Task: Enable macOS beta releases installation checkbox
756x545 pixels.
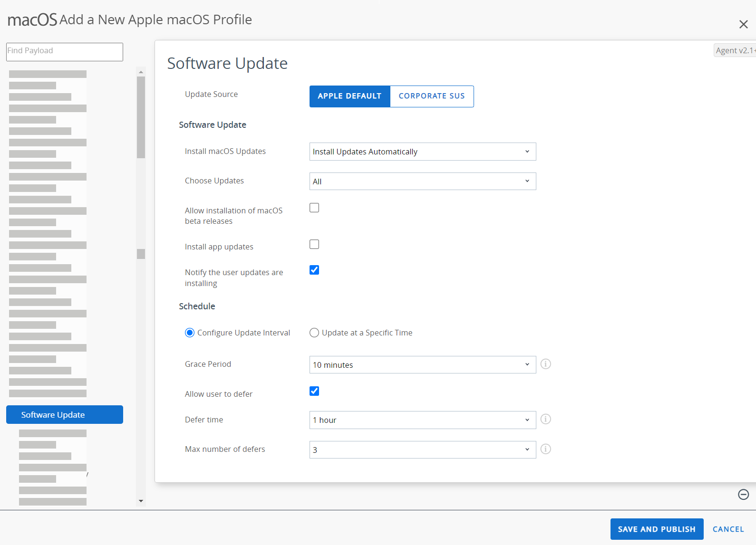Action: [314, 208]
